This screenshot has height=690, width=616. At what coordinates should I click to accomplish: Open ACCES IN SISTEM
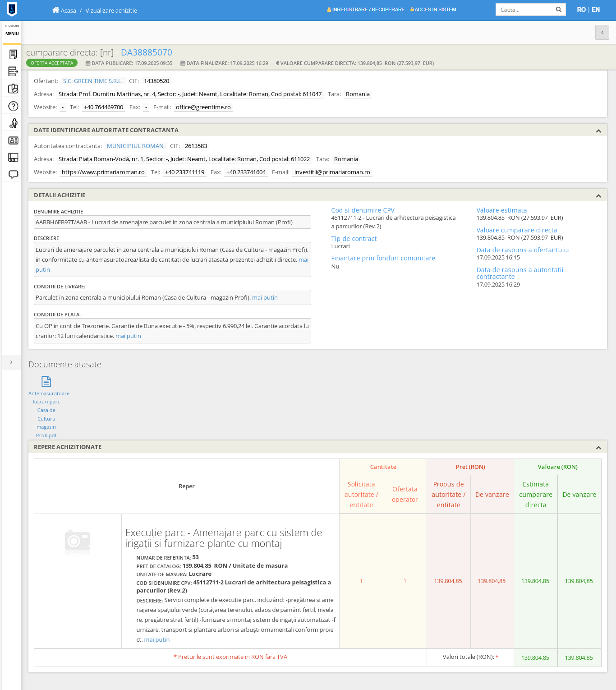(x=435, y=9)
